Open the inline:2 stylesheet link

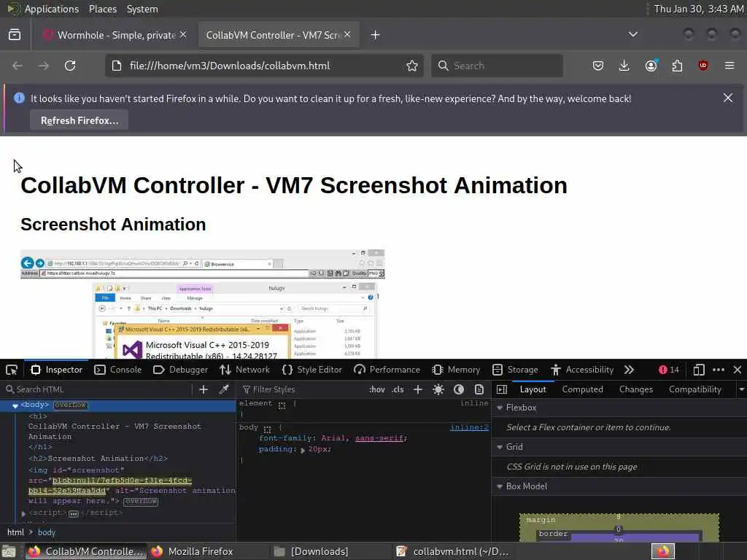click(x=469, y=427)
